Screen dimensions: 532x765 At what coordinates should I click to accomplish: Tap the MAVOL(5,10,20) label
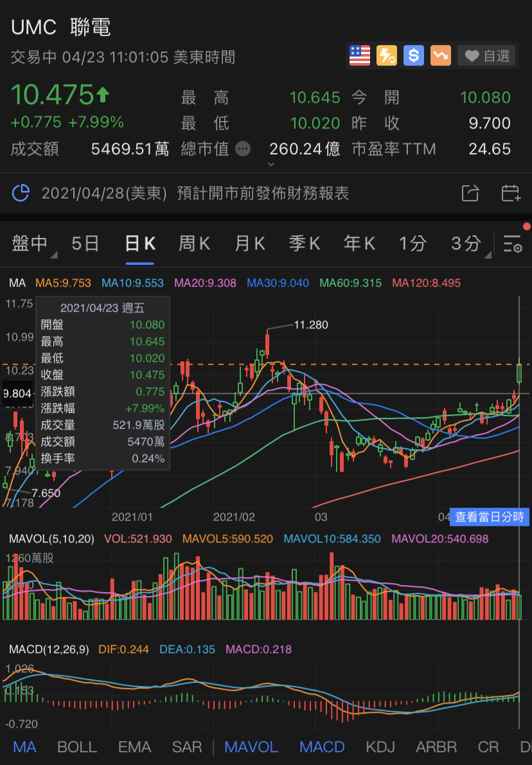tap(51, 539)
